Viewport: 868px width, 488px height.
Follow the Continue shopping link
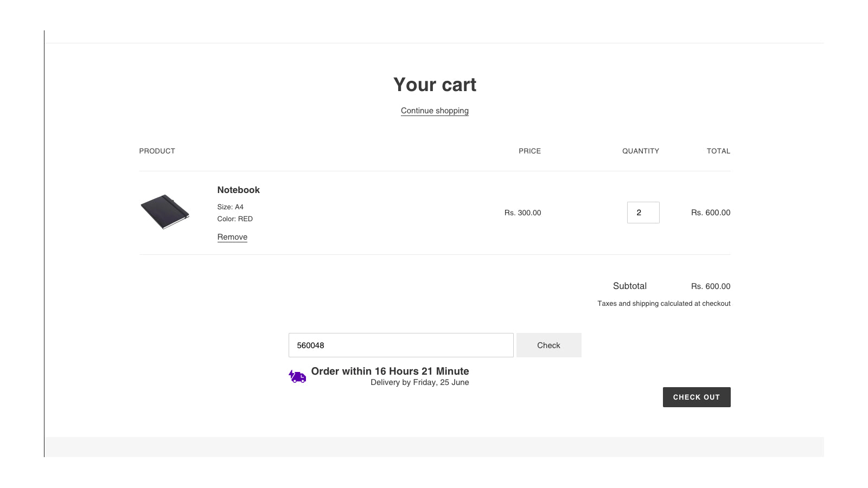coord(435,111)
